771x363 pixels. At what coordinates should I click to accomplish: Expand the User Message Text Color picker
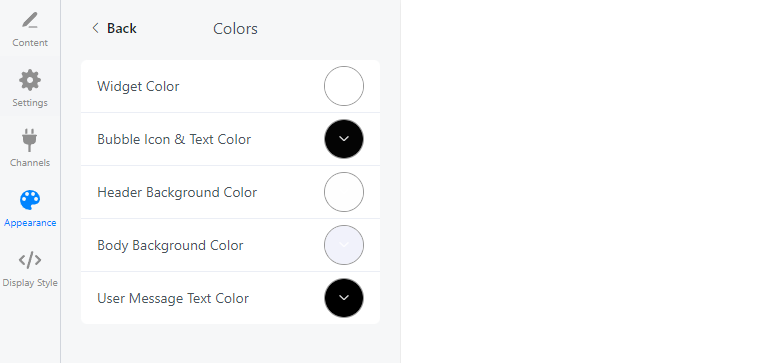(344, 298)
